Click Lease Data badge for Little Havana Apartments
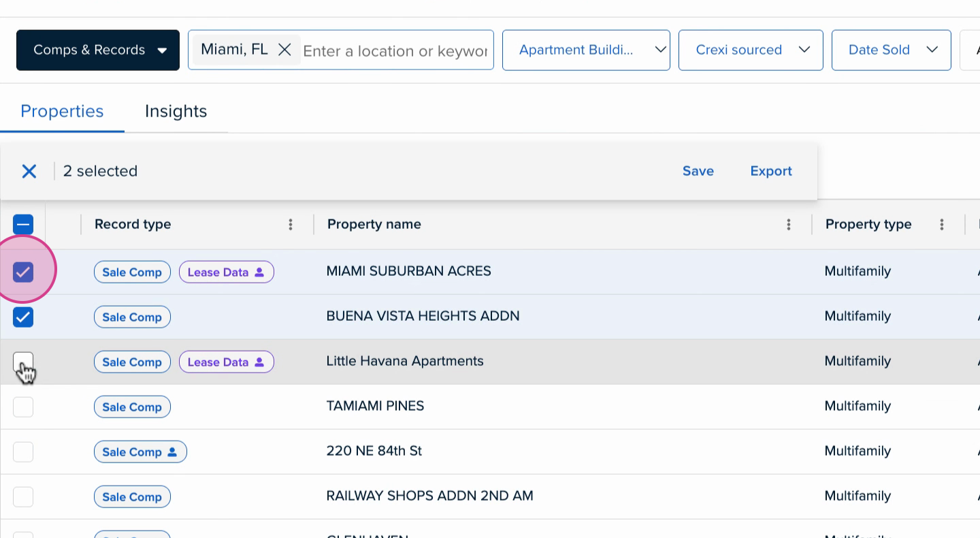 click(x=226, y=362)
